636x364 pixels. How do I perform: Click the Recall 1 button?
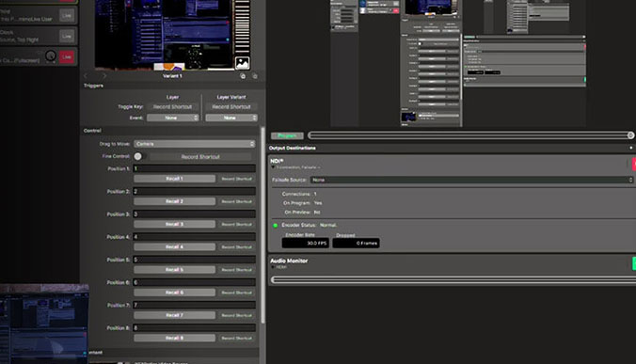(x=174, y=179)
